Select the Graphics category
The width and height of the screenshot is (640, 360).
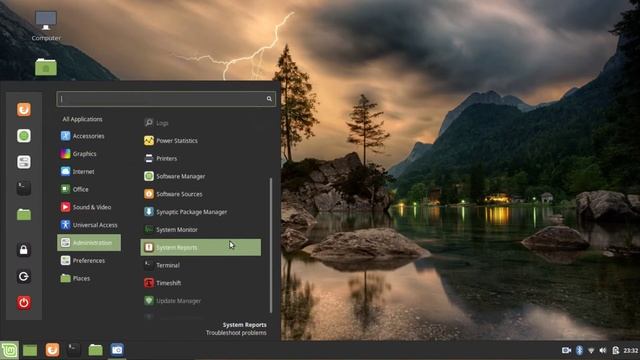(x=89, y=154)
